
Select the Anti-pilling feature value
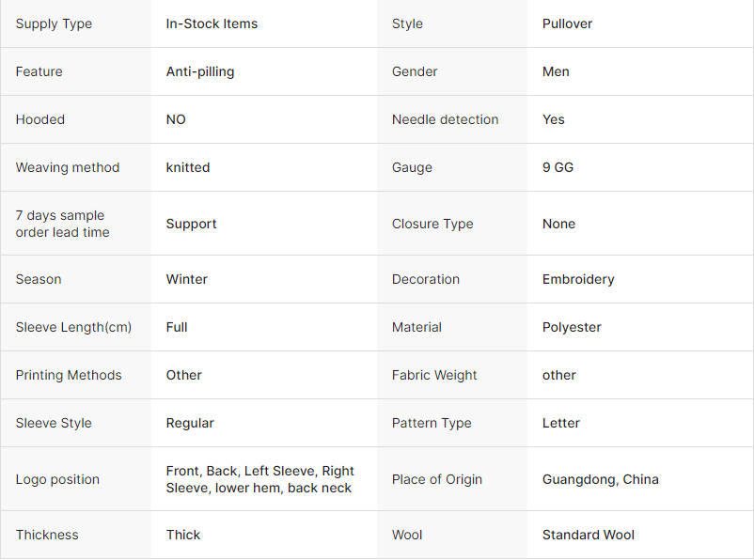[200, 71]
